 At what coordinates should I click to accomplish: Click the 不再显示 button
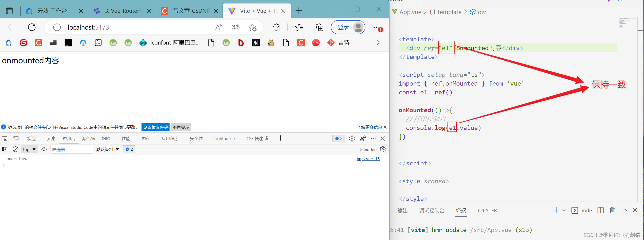pyautogui.click(x=181, y=127)
